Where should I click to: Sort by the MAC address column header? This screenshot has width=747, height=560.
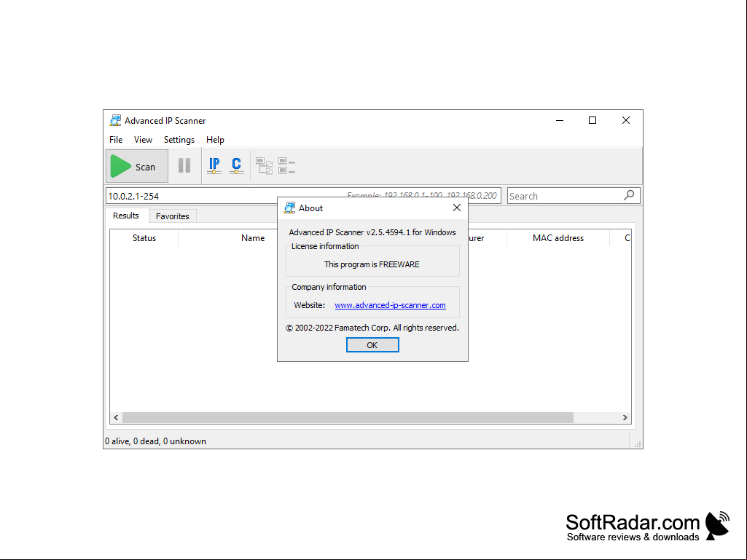[x=558, y=238]
